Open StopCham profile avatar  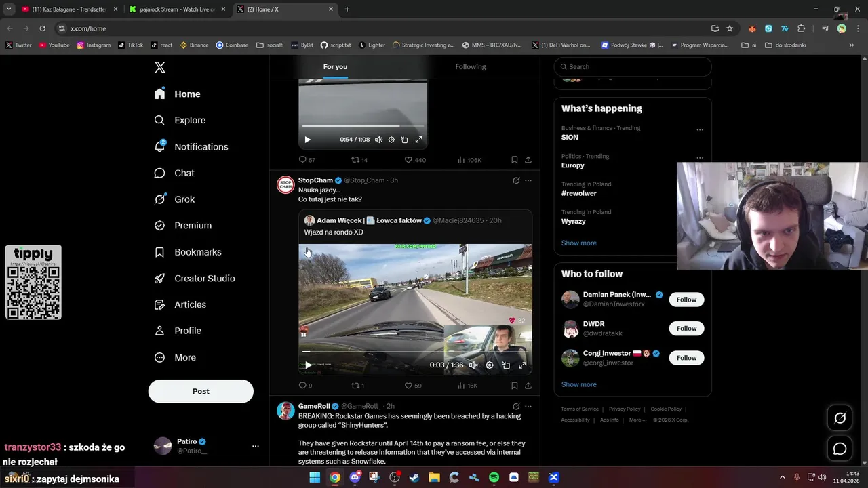(285, 185)
